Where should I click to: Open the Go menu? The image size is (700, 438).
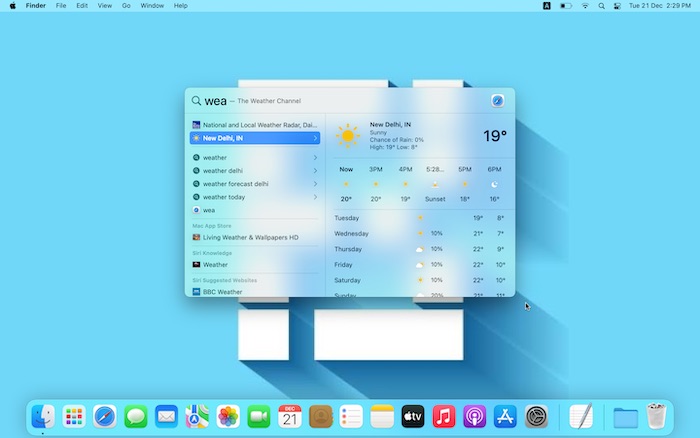coord(126,6)
